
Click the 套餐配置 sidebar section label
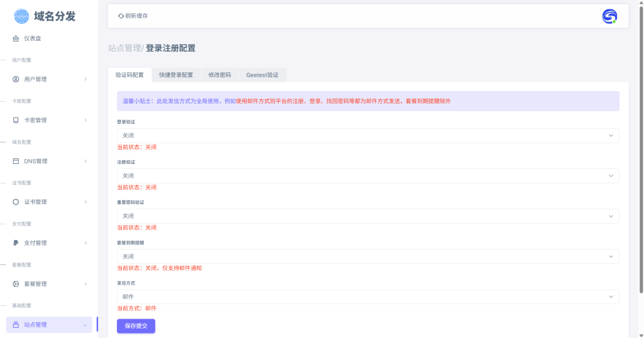[x=21, y=265]
